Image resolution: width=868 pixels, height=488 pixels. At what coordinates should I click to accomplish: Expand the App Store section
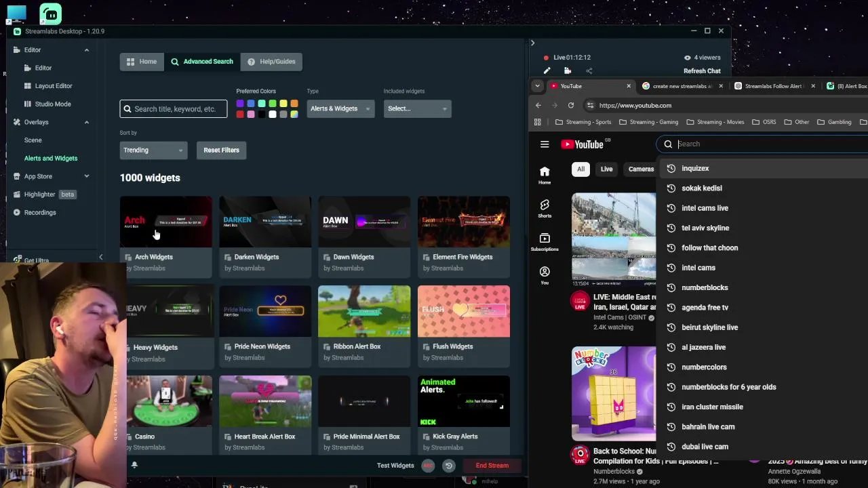pyautogui.click(x=86, y=176)
